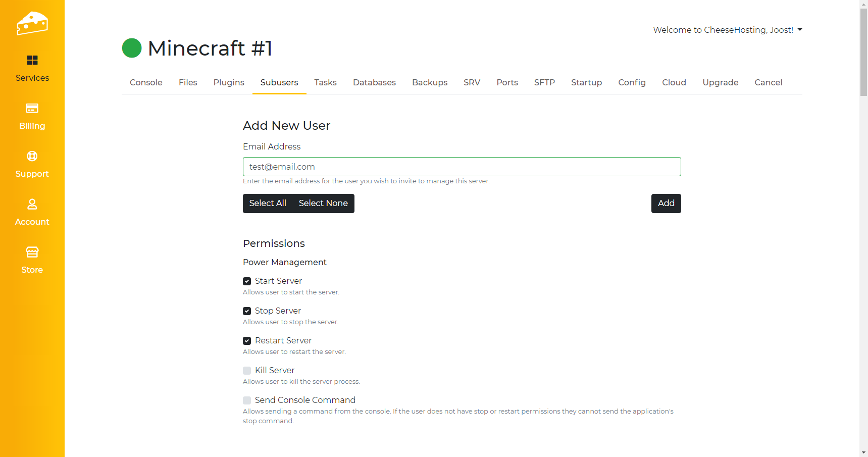Click the CheeseHosting cheese logo
Viewport: 868px width, 457px height.
[x=32, y=23]
